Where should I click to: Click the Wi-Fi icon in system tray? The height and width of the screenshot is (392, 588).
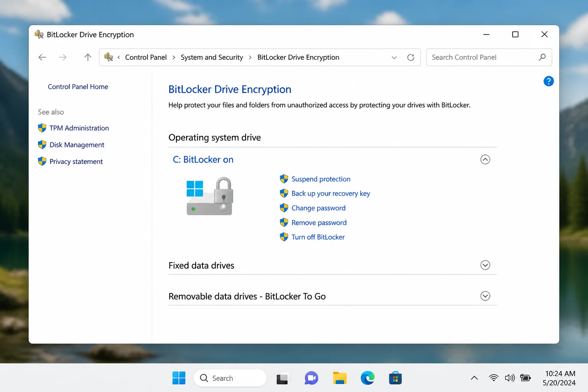(x=494, y=378)
